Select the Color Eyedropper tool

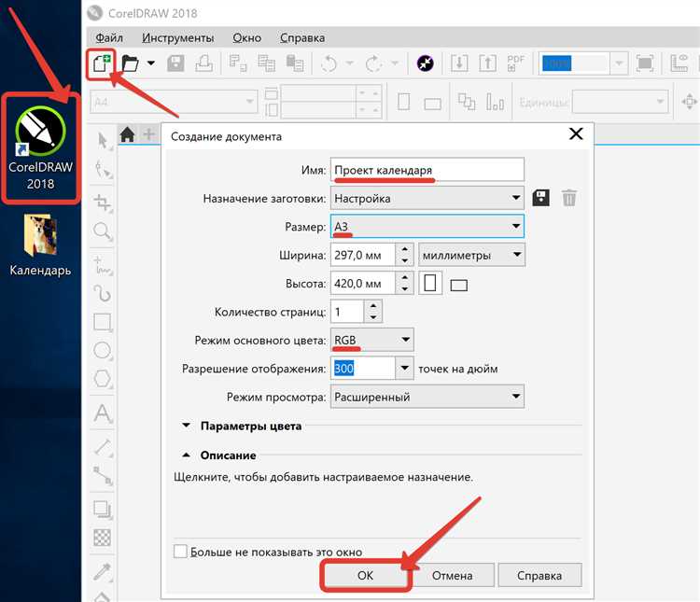pyautogui.click(x=103, y=571)
